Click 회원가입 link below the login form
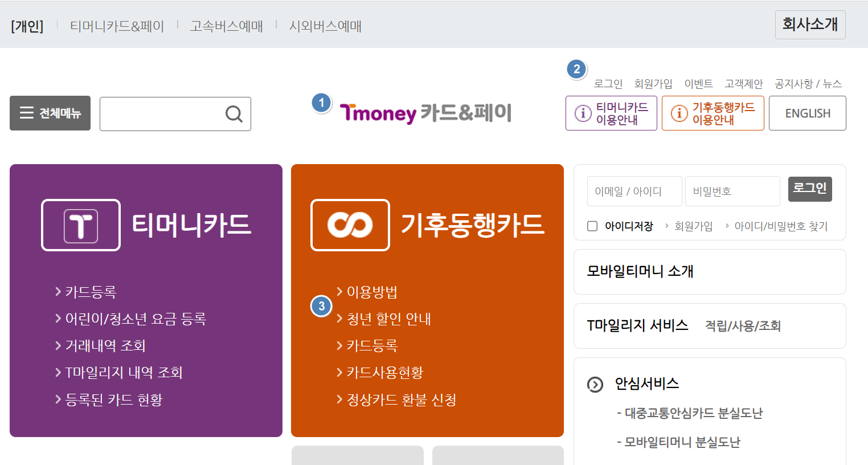This screenshot has height=465, width=868. (x=693, y=226)
